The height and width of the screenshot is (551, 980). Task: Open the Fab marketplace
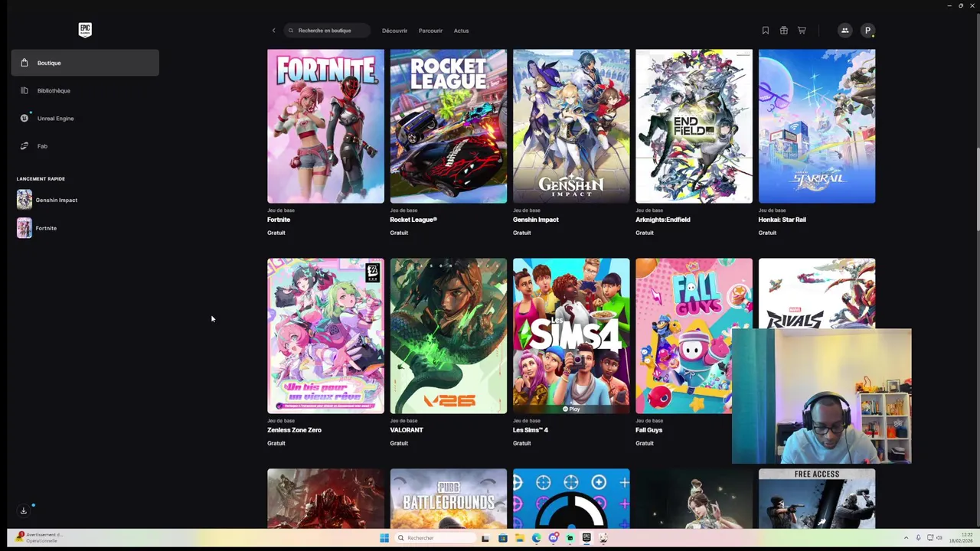[x=85, y=145]
